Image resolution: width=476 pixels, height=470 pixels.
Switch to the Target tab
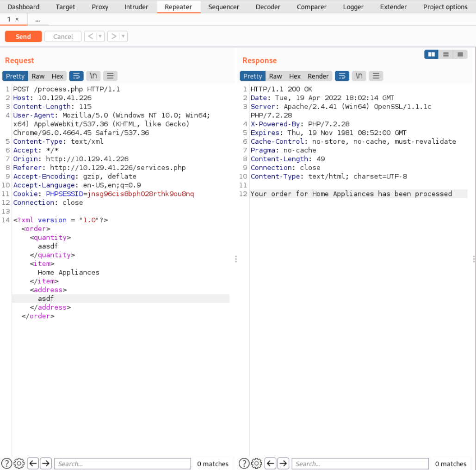pyautogui.click(x=65, y=6)
